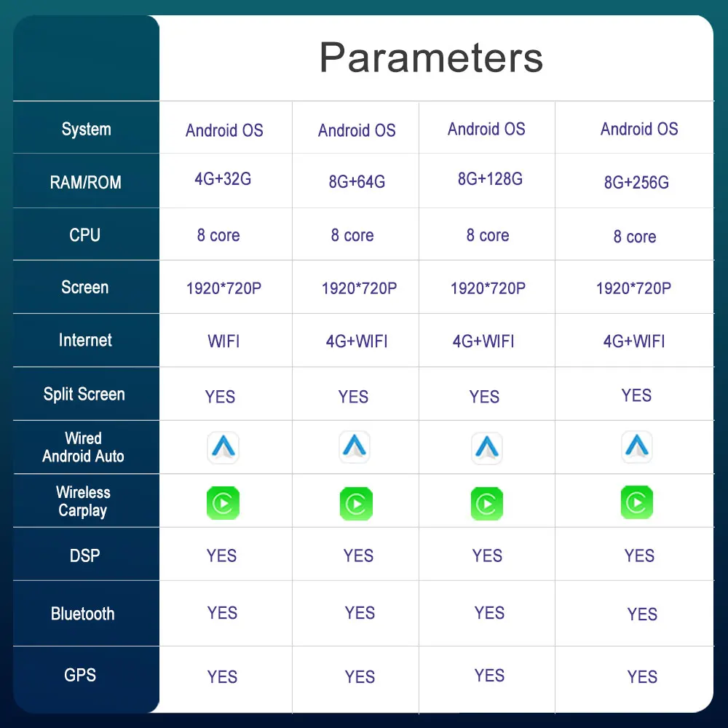Tap the Android Auto icon for the 8G+256G model
This screenshot has width=728, height=728.
637,447
